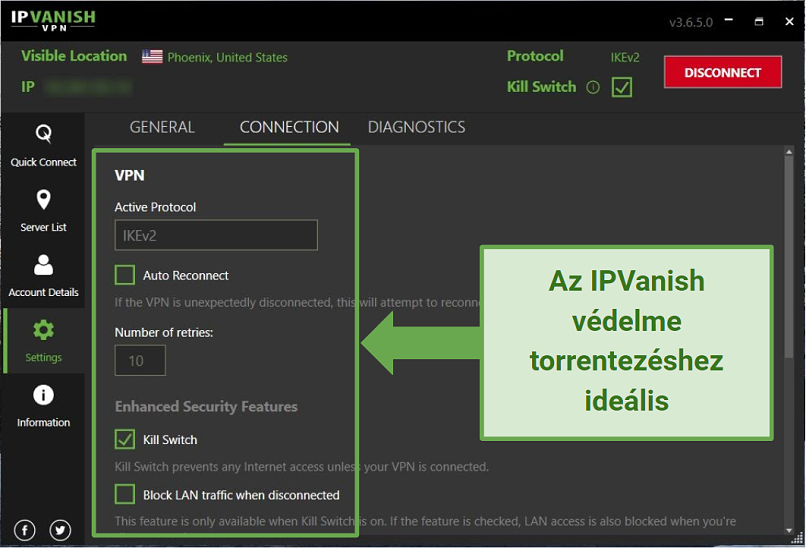Minimize the IPVanish window
Screen dimensions: 806x548
click(x=729, y=21)
